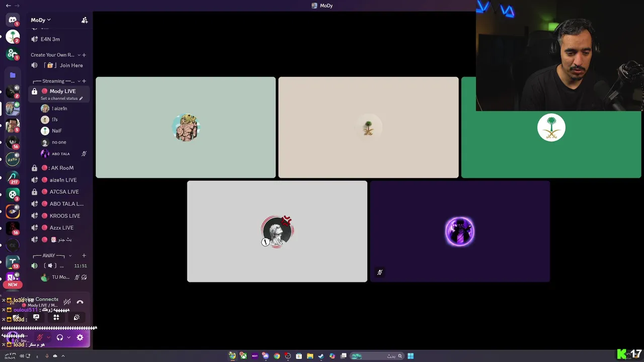Screen dimensions: 644x362
Task: Open activities launcher button
Action: click(56, 317)
